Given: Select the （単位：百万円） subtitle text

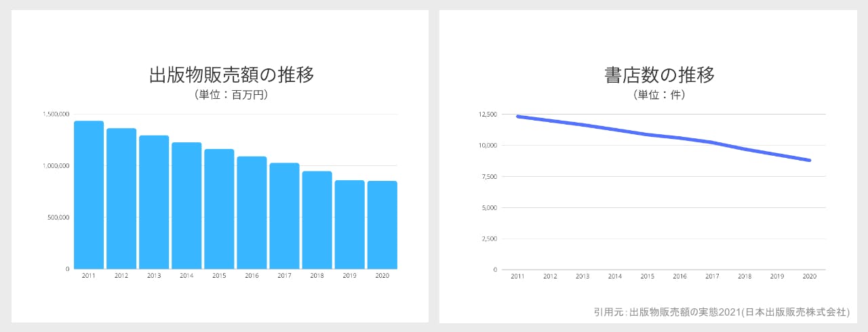Looking at the screenshot, I should (x=231, y=95).
